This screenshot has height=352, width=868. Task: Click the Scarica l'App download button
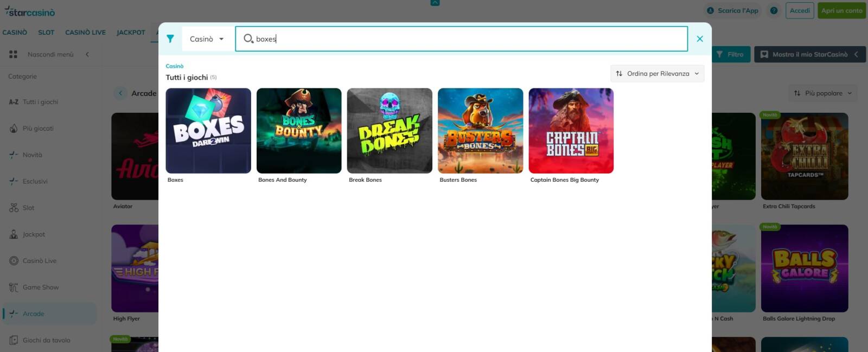pyautogui.click(x=732, y=10)
